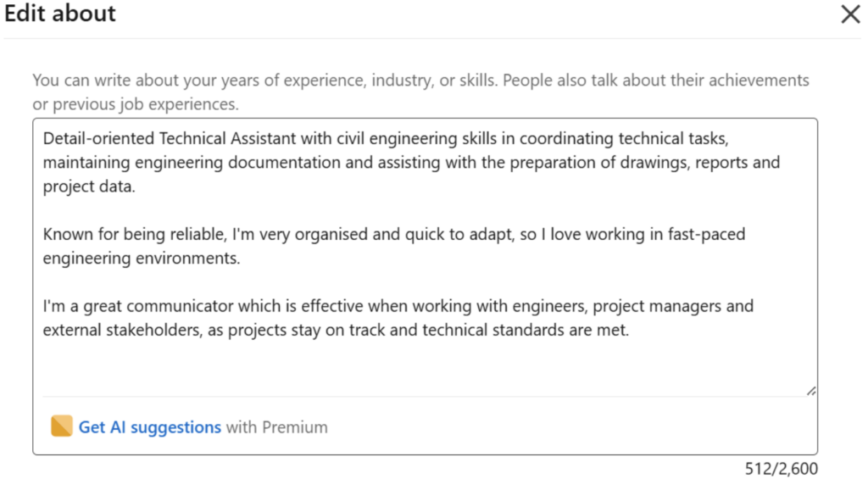Open Get AI suggestions link
The height and width of the screenshot is (490, 868).
[149, 427]
